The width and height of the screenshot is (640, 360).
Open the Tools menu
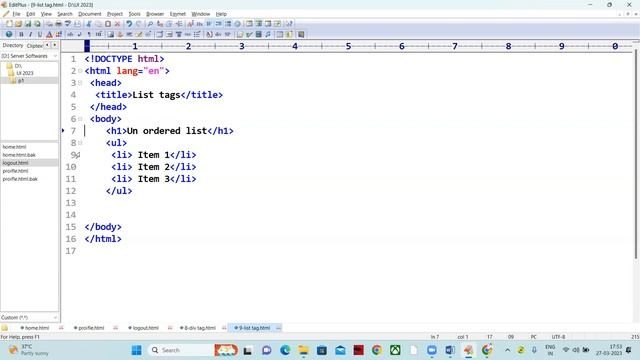click(x=134, y=14)
